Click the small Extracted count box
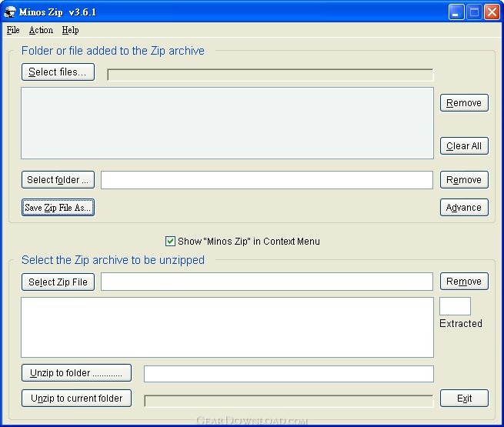This screenshot has height=427, width=504. (455, 306)
